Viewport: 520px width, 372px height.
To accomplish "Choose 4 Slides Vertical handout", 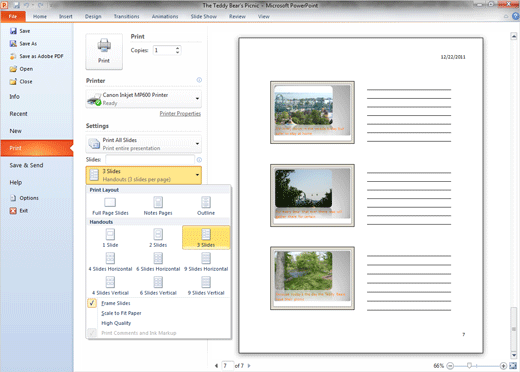I will pyautogui.click(x=110, y=286).
